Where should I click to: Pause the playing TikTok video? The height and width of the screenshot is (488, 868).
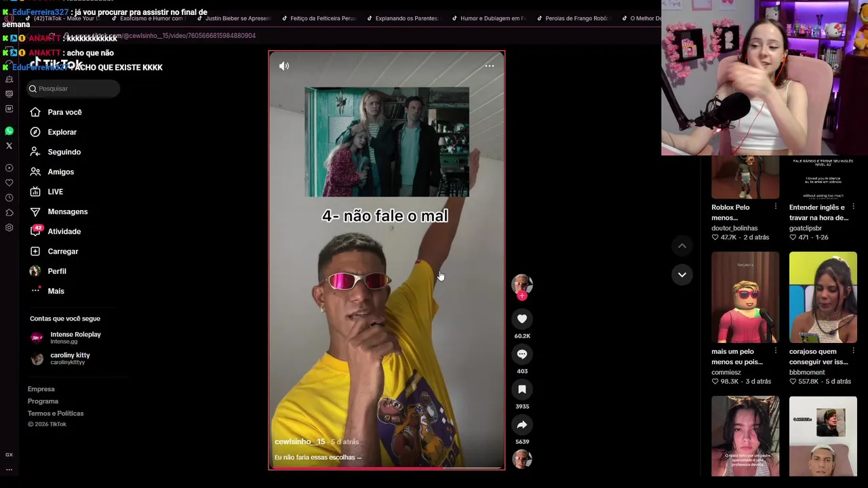(x=387, y=260)
